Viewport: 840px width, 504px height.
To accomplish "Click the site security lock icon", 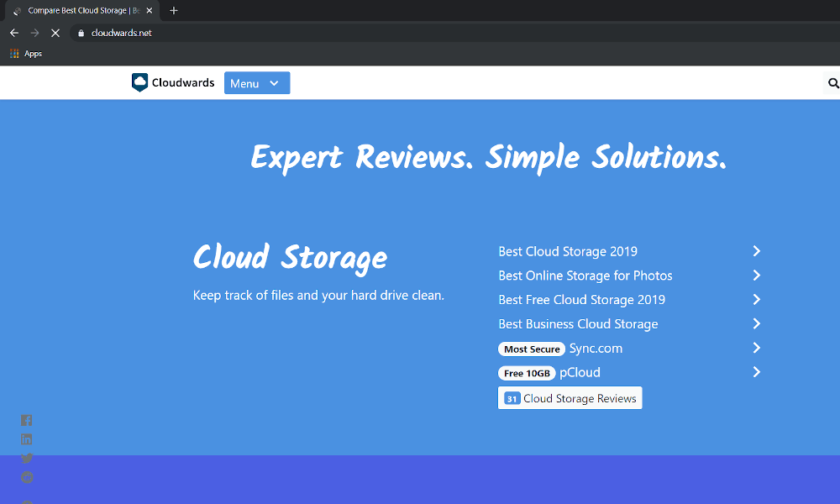I will click(81, 33).
